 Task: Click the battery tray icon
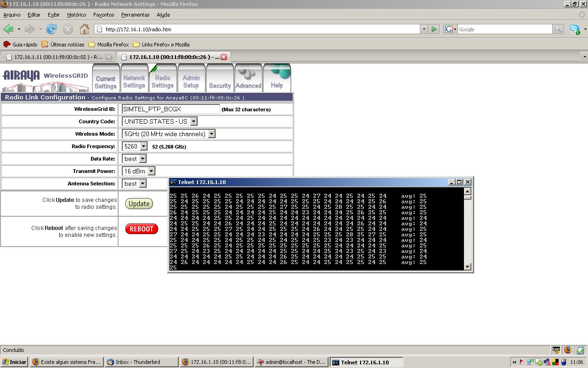pyautogui.click(x=564, y=362)
